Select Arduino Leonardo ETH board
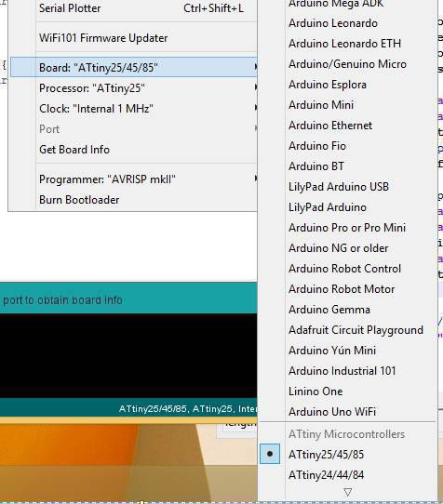The height and width of the screenshot is (504, 443). tap(347, 44)
